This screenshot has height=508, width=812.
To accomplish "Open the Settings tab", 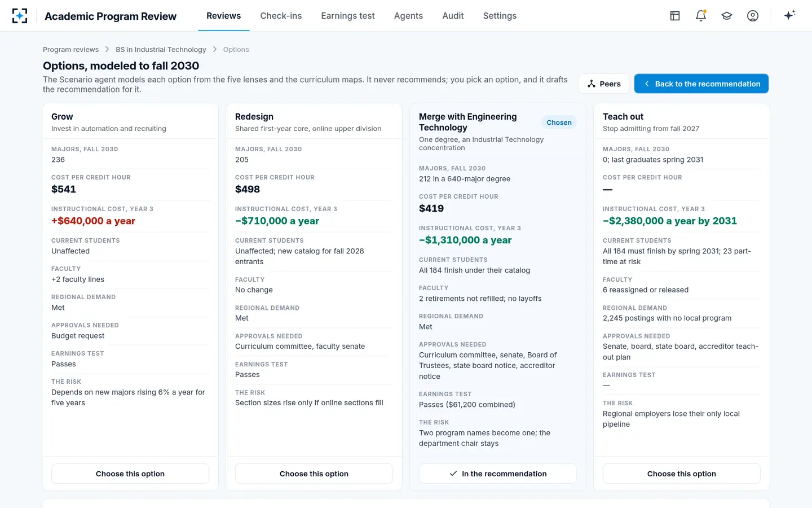I will pyautogui.click(x=500, y=16).
